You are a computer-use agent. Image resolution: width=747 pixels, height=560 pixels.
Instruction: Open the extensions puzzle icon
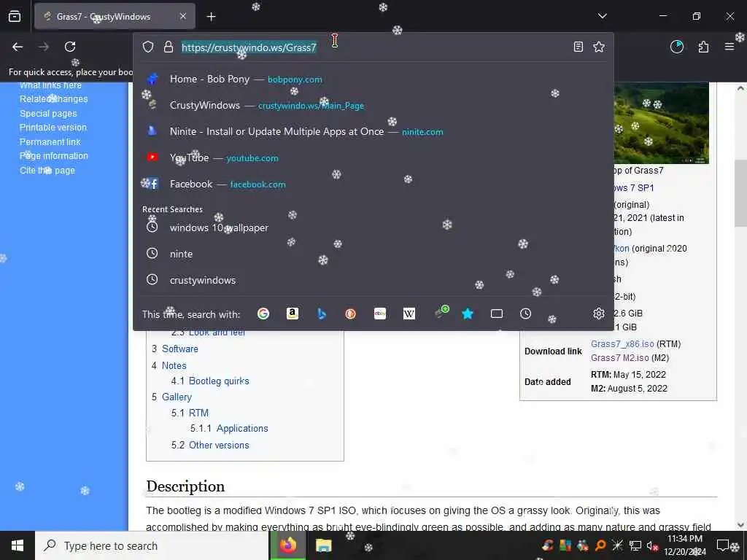(x=703, y=47)
